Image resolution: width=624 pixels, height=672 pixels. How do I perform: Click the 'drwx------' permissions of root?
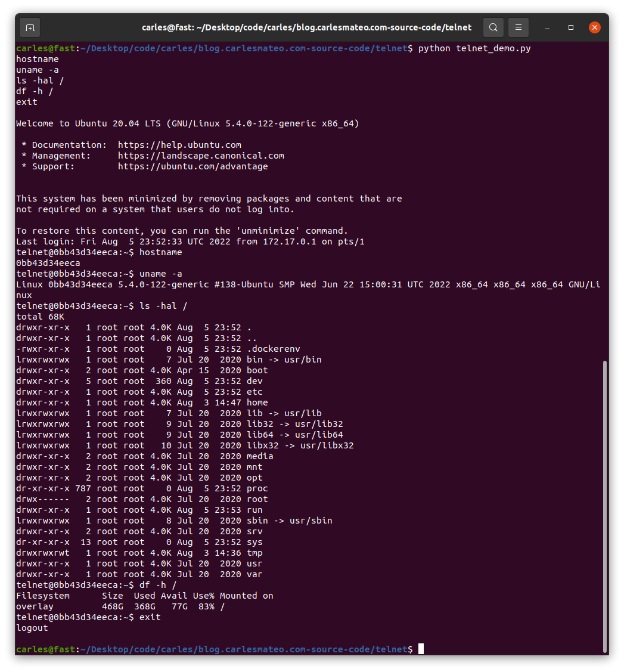pyautogui.click(x=43, y=499)
